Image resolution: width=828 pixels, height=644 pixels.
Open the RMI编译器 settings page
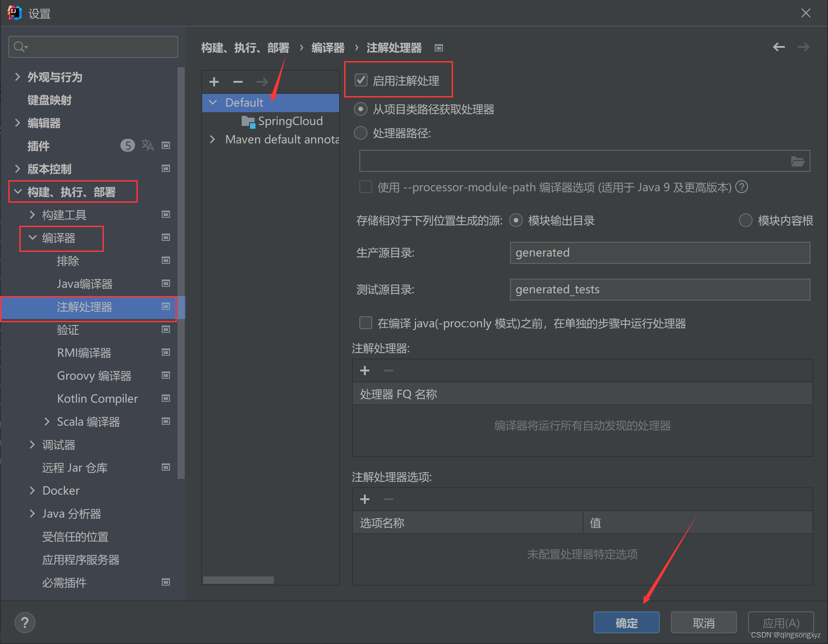point(84,353)
